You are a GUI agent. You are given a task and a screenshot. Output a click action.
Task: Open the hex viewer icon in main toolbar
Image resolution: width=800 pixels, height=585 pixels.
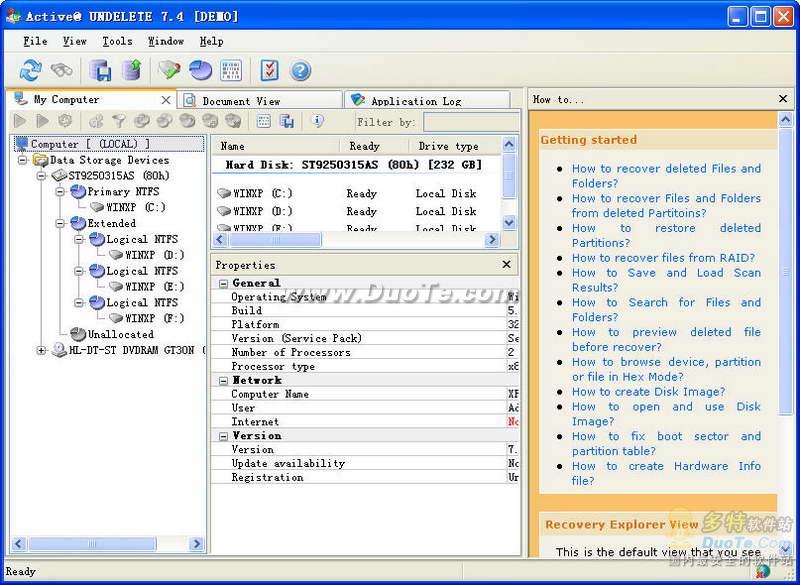pos(231,70)
